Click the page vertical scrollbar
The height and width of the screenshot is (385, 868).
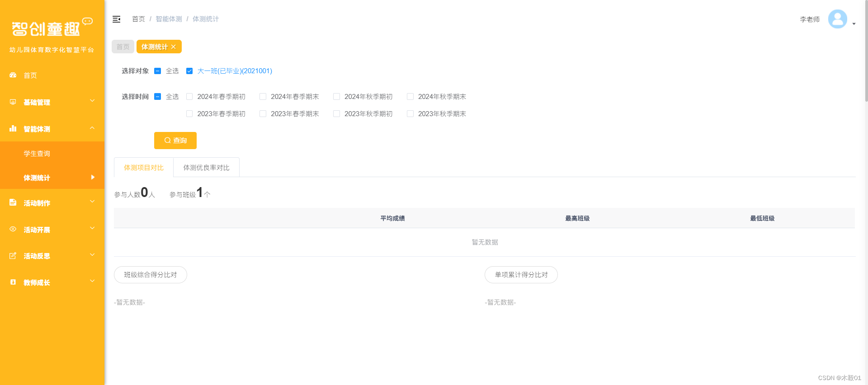(866, 51)
